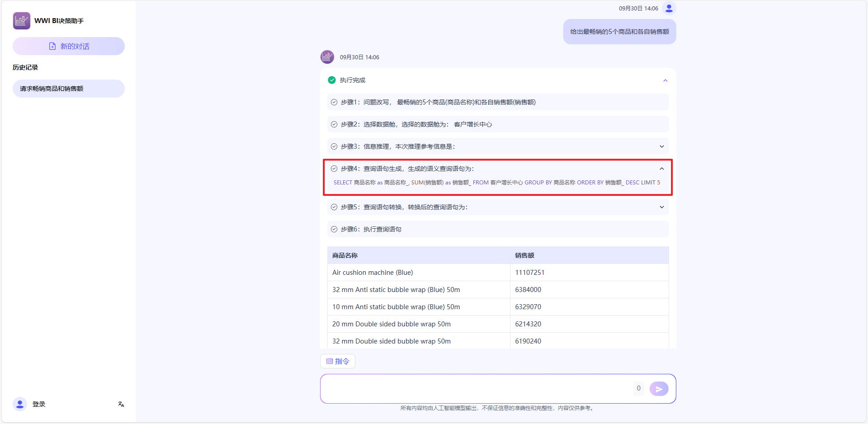Start a new conversation with 新的对话
The height and width of the screenshot is (424, 868).
(x=69, y=46)
